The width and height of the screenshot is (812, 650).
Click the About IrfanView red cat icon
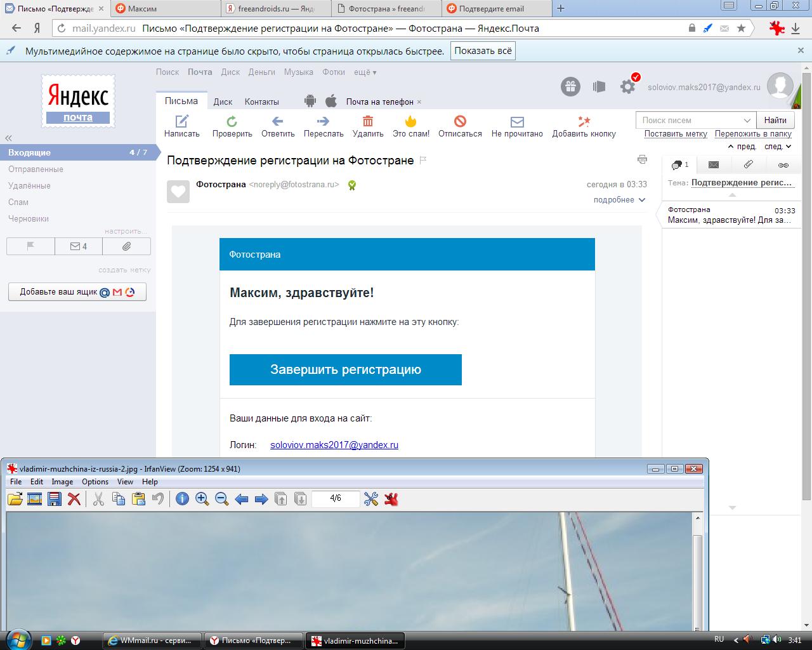[x=391, y=499]
